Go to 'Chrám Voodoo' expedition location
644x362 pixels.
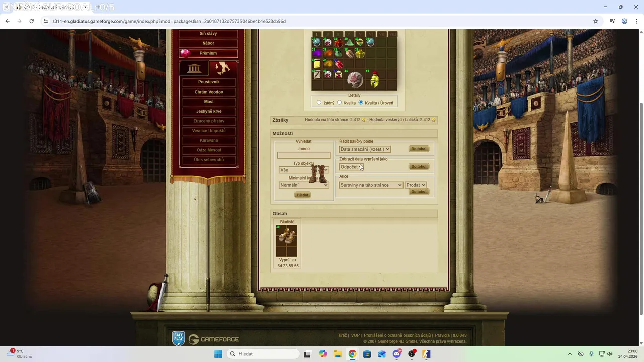209,92
